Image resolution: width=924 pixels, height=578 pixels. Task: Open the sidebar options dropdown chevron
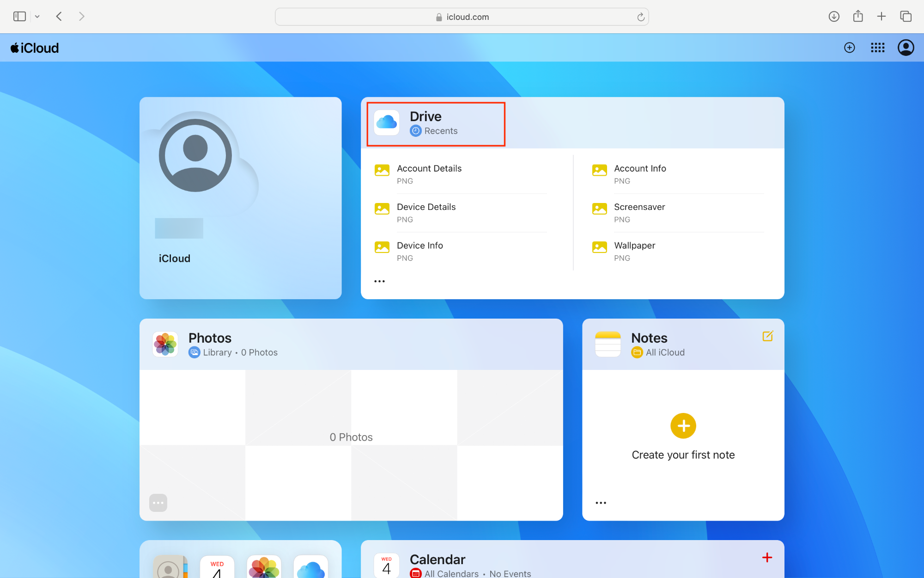[x=37, y=17]
